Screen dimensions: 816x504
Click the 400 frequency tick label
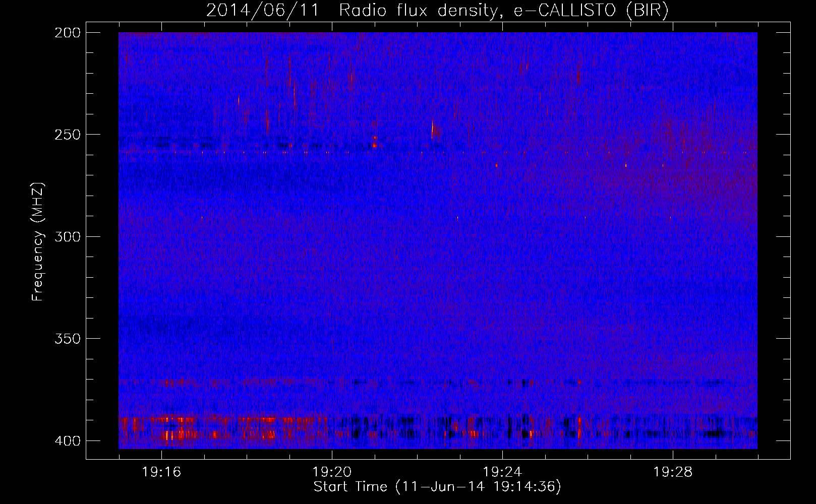68,441
